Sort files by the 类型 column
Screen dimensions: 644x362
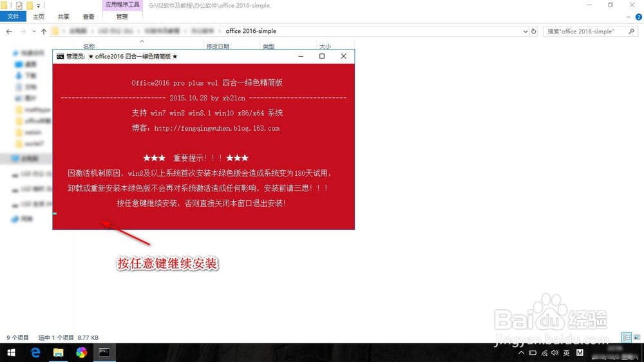point(269,46)
